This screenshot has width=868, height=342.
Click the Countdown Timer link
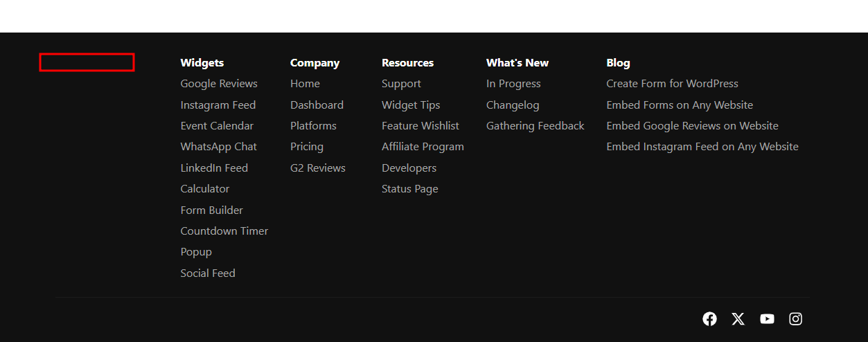(224, 231)
